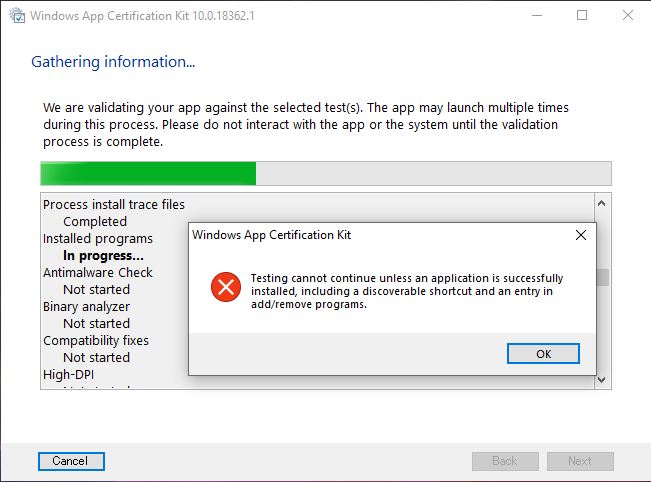Select the 'Compatibility fixes' row
This screenshot has width=651, height=482.
pyautogui.click(x=96, y=341)
